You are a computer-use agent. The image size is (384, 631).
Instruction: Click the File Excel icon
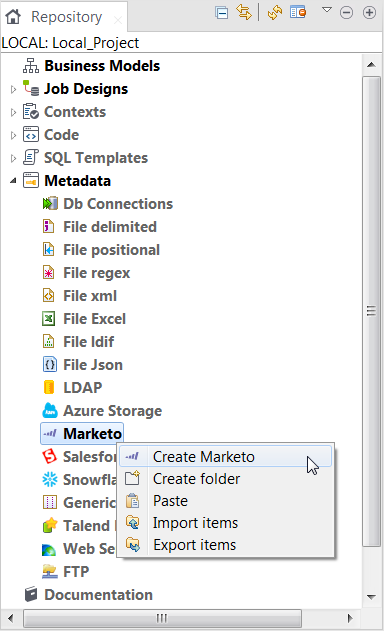(49, 319)
